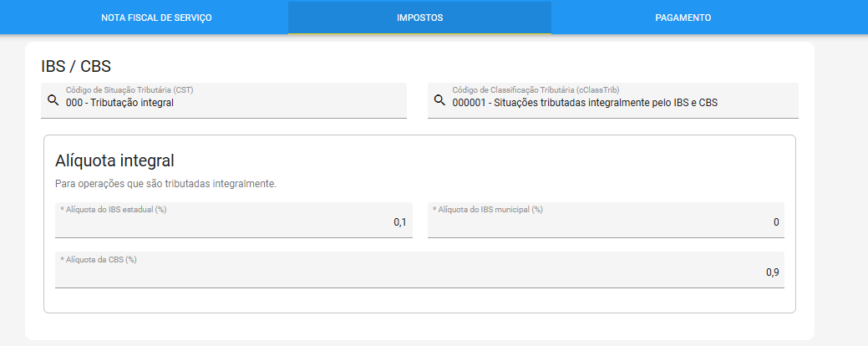Click the 'Código de Classificação Tributária (cClassTrib)' label

(536, 89)
